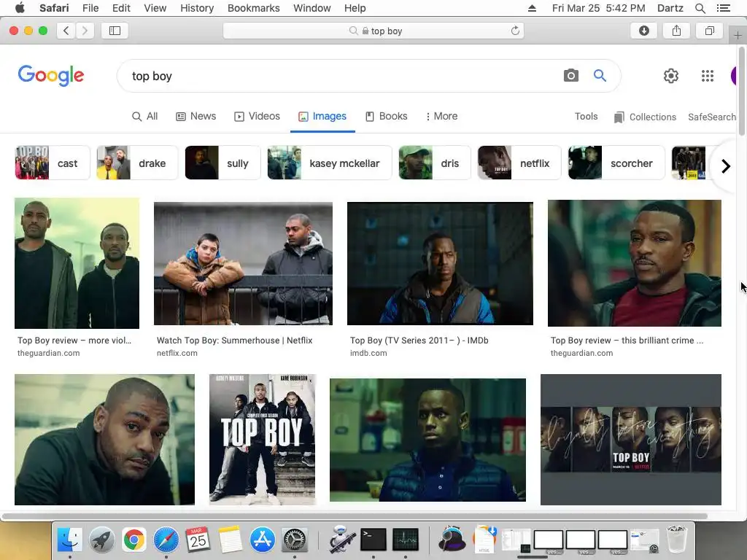This screenshot has width=747, height=560.
Task: Launch Google Chrome from the Dock
Action: pyautogui.click(x=134, y=540)
